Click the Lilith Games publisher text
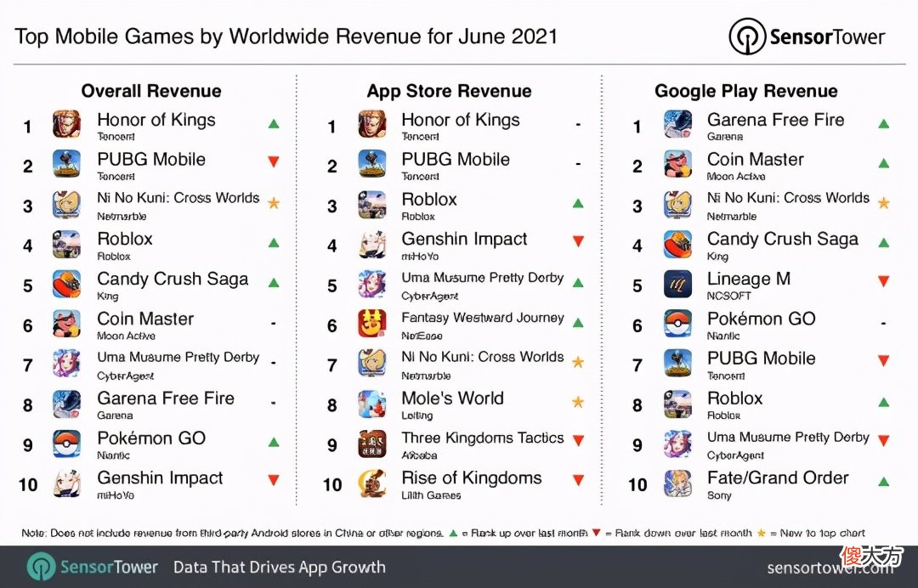This screenshot has width=918, height=588. click(x=431, y=495)
